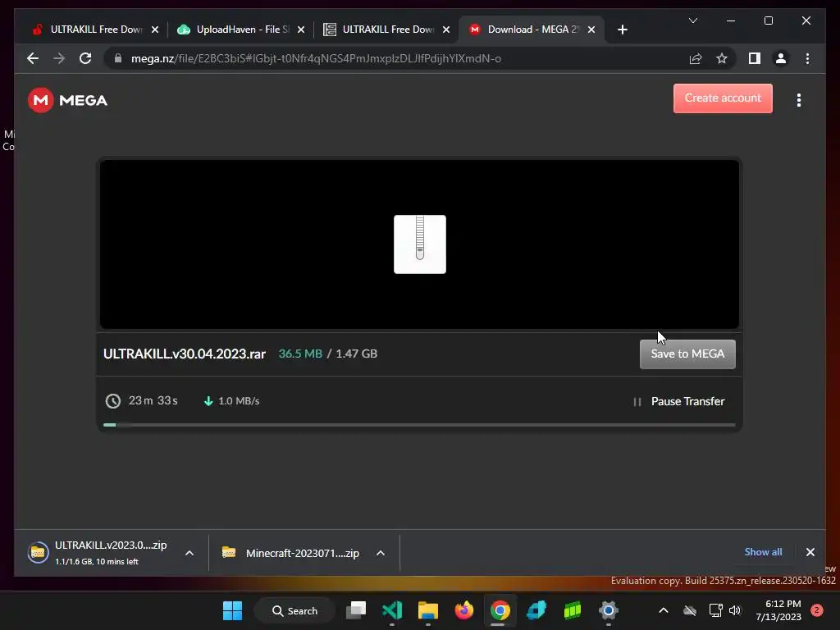Open the notification badge with 2 alerts

816,610
